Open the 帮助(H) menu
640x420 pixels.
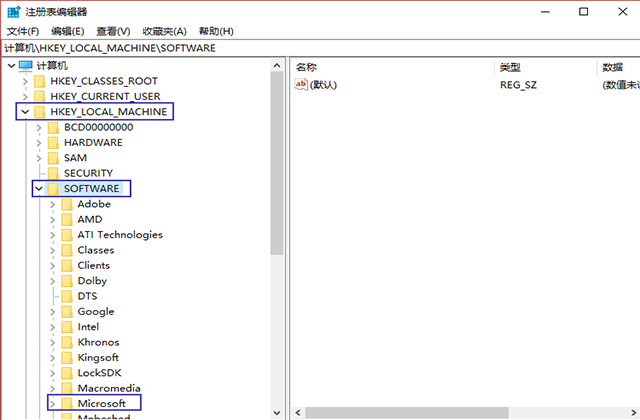(216, 31)
